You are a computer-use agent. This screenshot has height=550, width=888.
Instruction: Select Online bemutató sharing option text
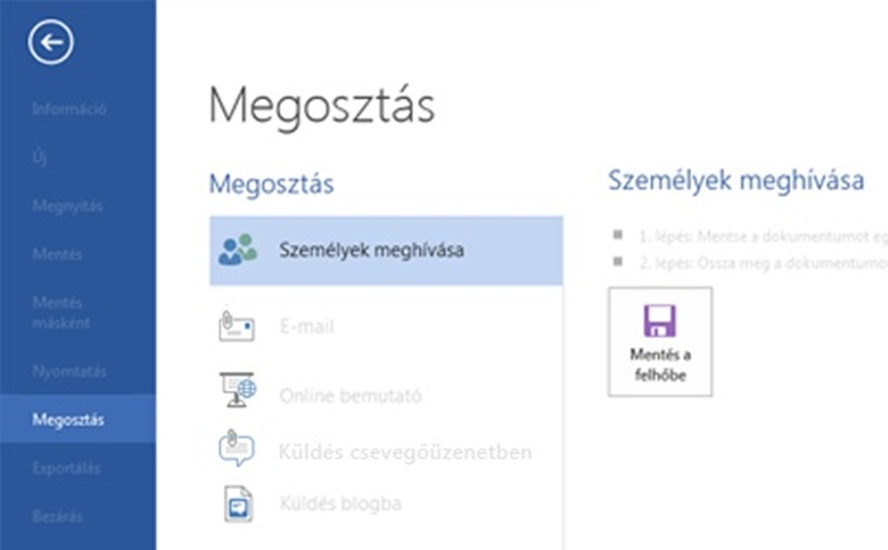point(350,395)
